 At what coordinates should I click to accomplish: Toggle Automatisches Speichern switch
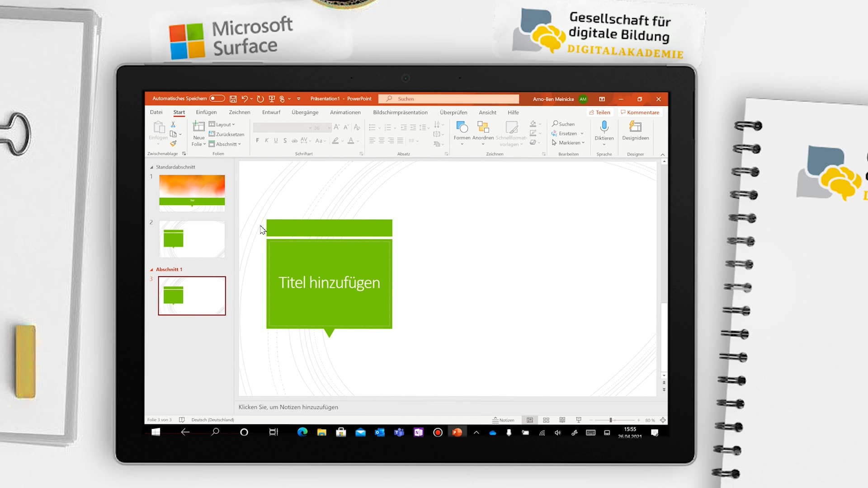tap(217, 99)
